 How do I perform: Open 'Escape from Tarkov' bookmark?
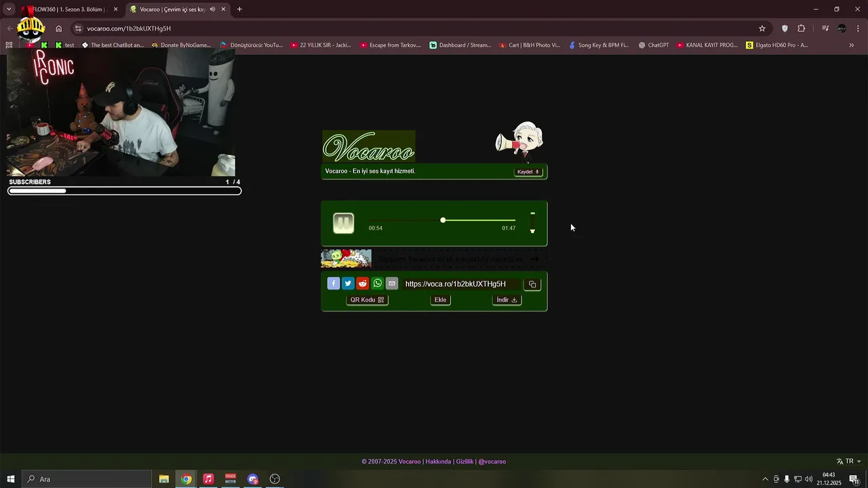tap(391, 45)
